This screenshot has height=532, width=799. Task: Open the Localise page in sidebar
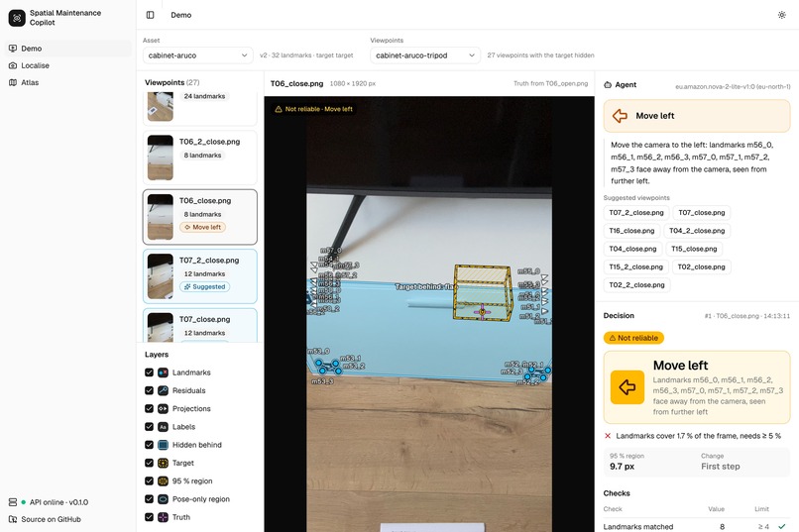tap(67, 65)
